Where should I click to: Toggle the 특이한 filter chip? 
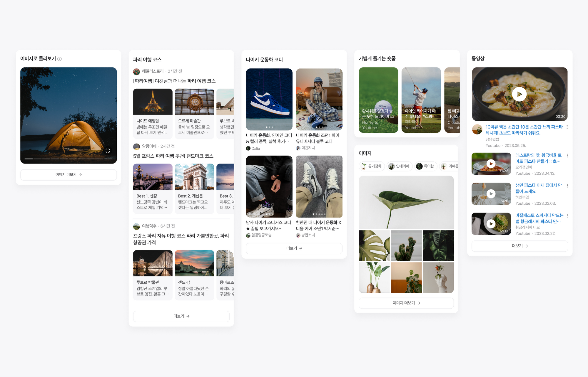(x=425, y=166)
